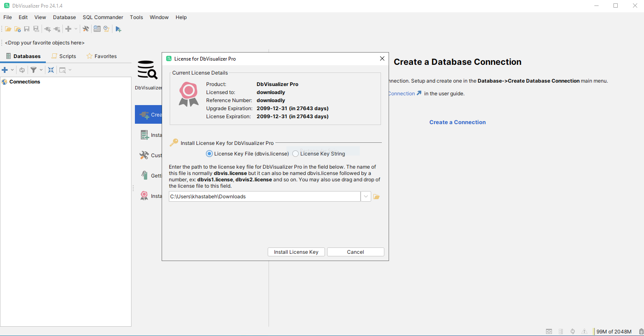The image size is (644, 336).
Task: Switch to the Favorites tab
Action: 101,56
